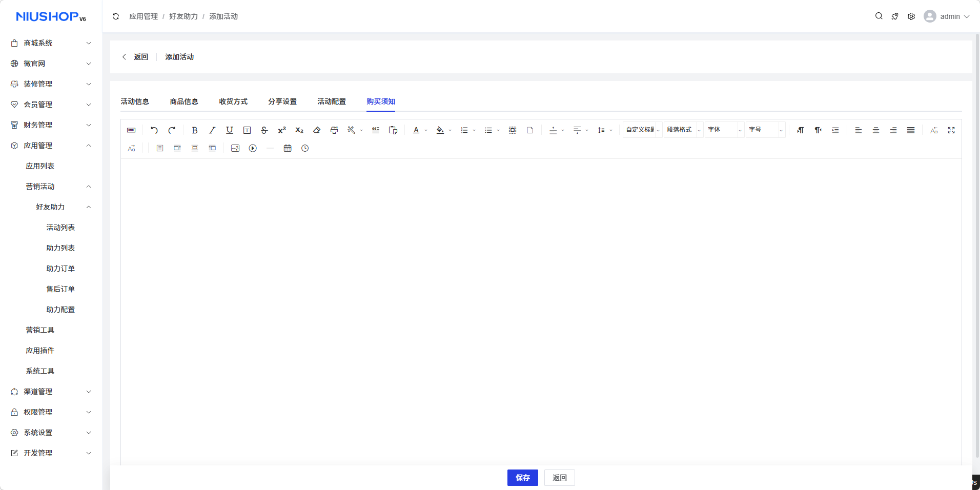
Task: Toggle bold formatting
Action: (x=195, y=130)
